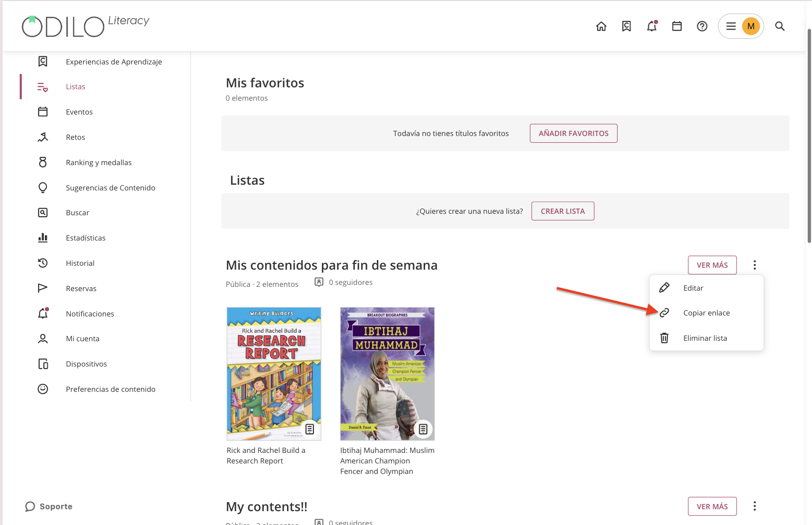Click the pencil edit icon
The height and width of the screenshot is (525, 812).
point(664,288)
